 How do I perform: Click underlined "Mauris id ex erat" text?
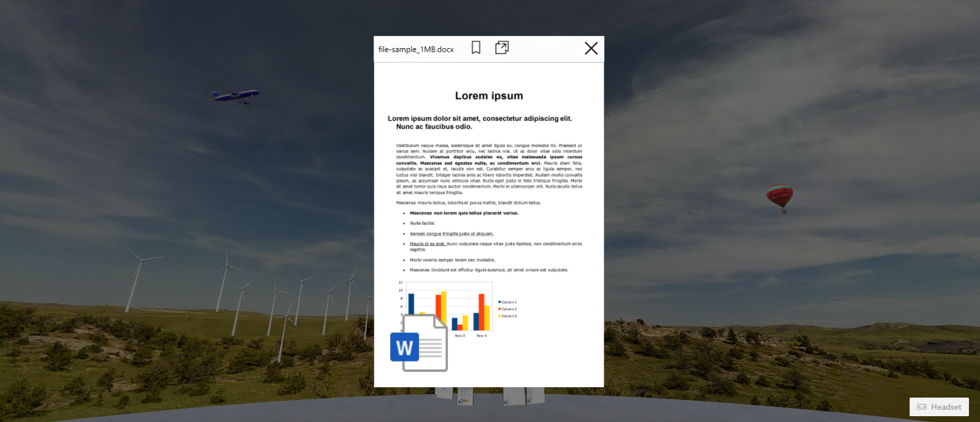click(x=427, y=244)
